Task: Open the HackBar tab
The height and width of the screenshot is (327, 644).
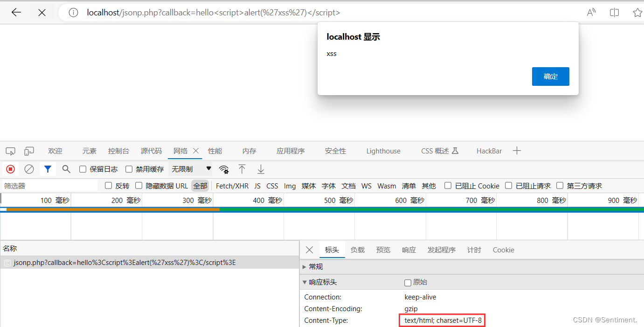Action: pyautogui.click(x=489, y=151)
